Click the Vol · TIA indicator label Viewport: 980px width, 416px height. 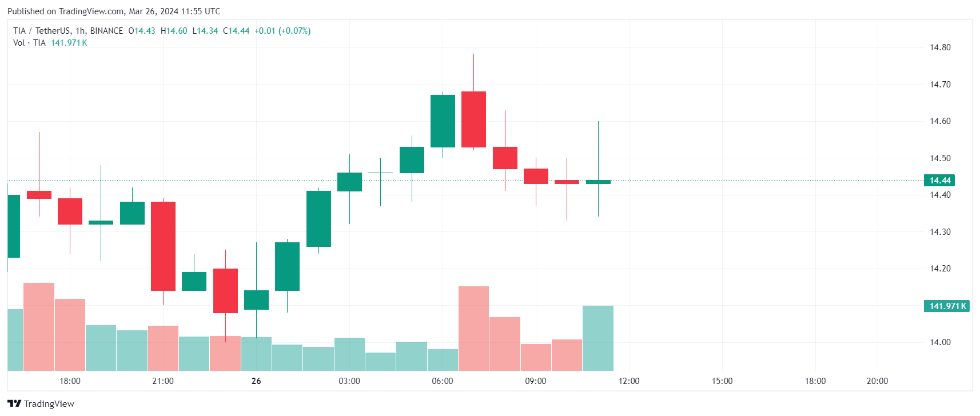pyautogui.click(x=29, y=43)
